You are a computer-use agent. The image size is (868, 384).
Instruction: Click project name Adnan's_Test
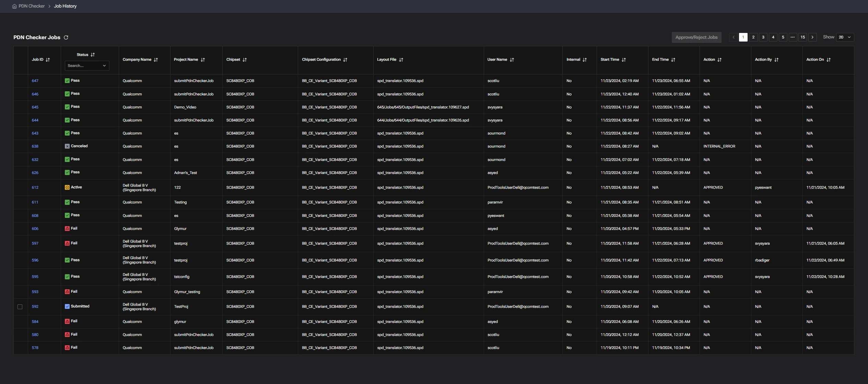click(185, 173)
